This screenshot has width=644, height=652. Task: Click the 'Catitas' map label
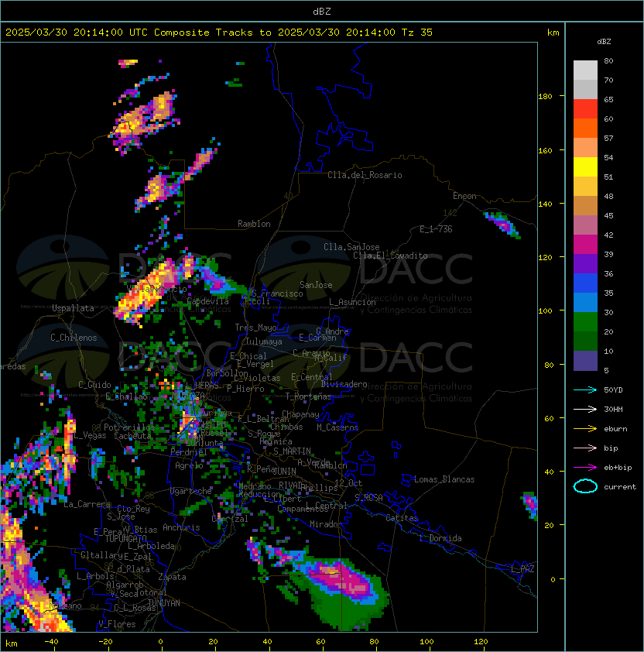click(x=402, y=519)
